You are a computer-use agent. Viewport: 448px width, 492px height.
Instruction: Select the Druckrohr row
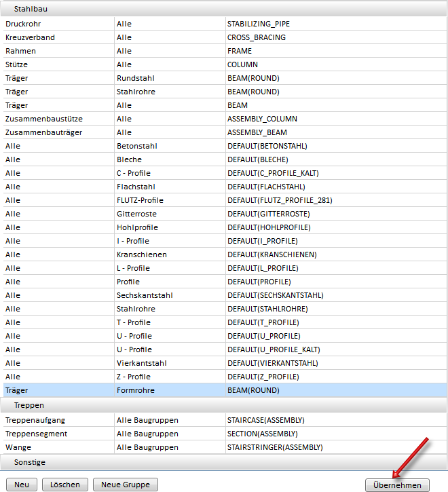(23, 24)
